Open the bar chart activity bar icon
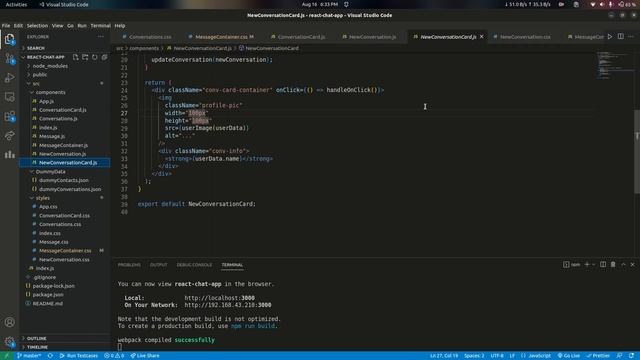640x360 pixels. tap(9, 154)
